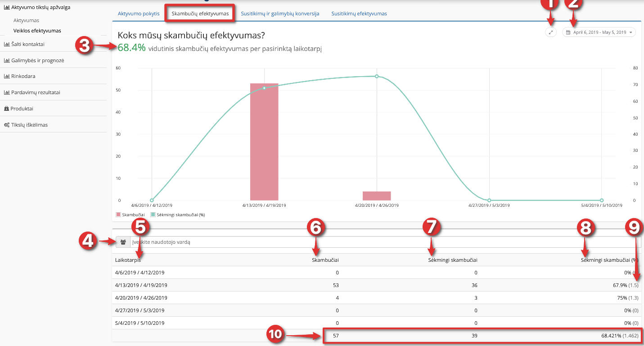Click the gears icon next to Tikslų iškėlimas
Viewport: 644px width, 346px height.
(7, 125)
